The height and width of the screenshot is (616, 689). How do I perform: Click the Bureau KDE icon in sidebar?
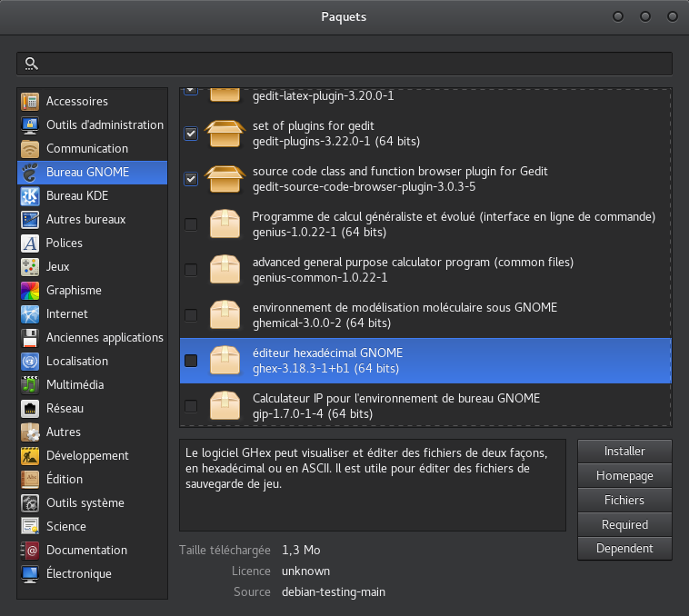[30, 196]
